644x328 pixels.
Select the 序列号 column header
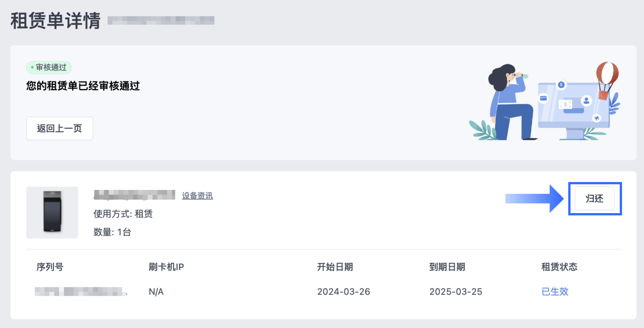click(50, 267)
